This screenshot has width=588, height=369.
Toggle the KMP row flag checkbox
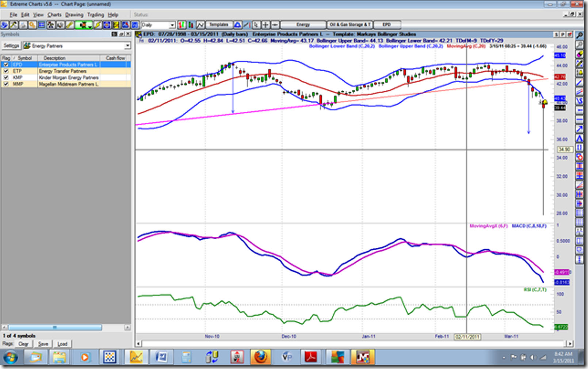[6, 78]
